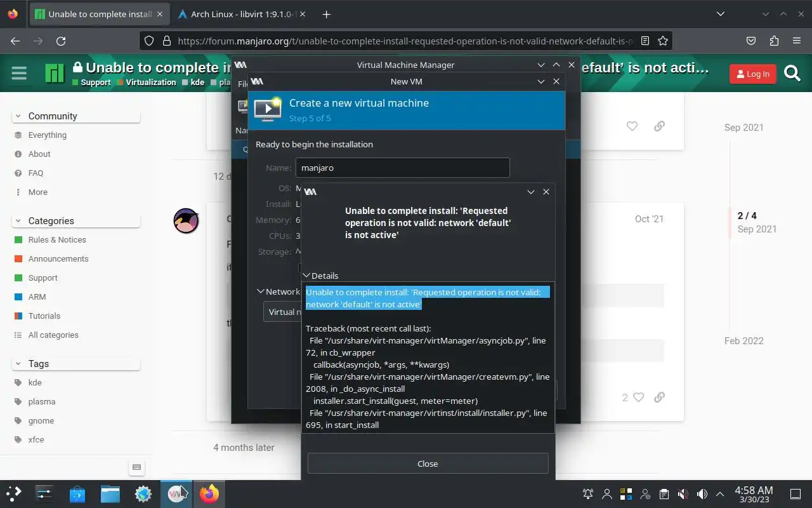Toggle the sidebar keyboard shortcuts icon
This screenshot has height=508, width=812.
(x=136, y=467)
